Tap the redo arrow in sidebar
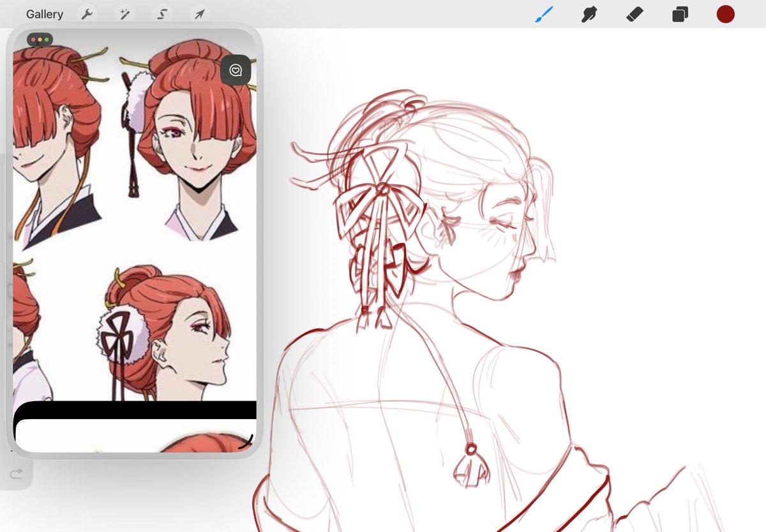This screenshot has width=766, height=532. click(16, 473)
